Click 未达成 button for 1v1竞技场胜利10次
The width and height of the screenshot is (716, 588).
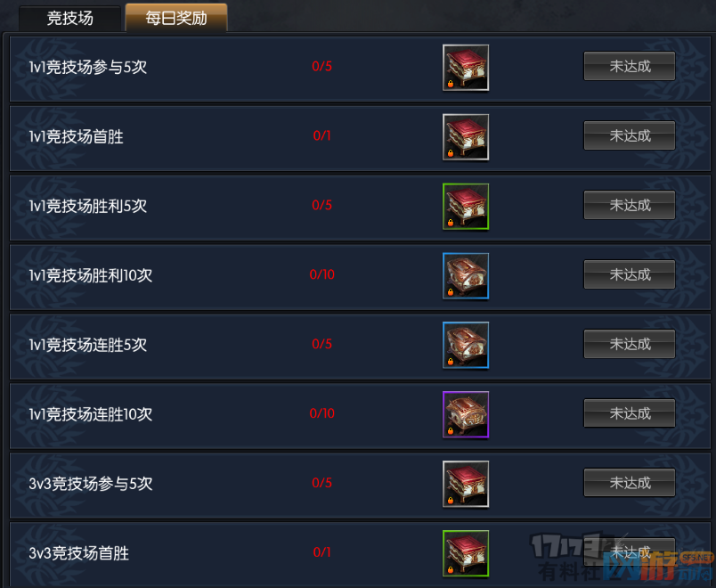(630, 274)
